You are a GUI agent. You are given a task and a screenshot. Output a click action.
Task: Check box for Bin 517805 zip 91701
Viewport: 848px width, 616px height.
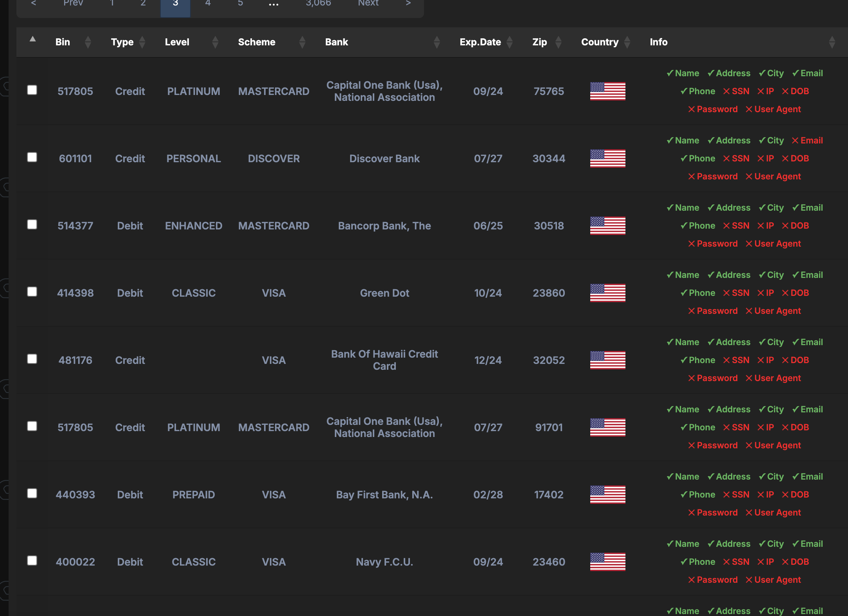click(32, 426)
